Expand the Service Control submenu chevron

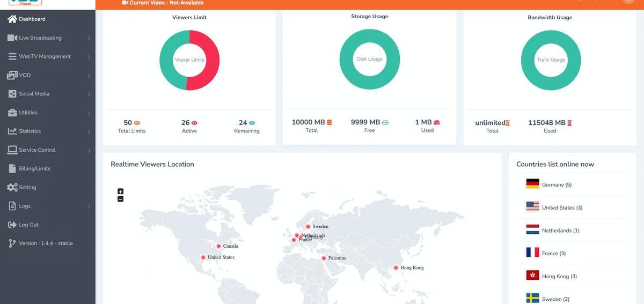tap(89, 151)
